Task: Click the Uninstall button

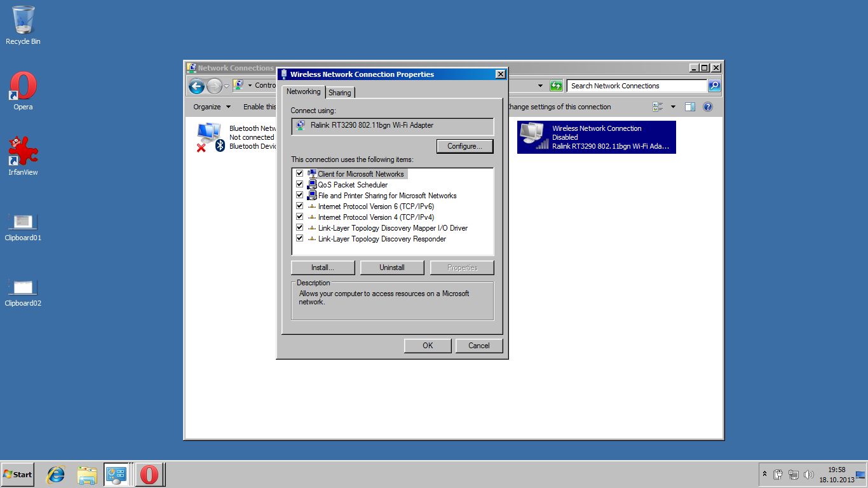Action: point(392,268)
